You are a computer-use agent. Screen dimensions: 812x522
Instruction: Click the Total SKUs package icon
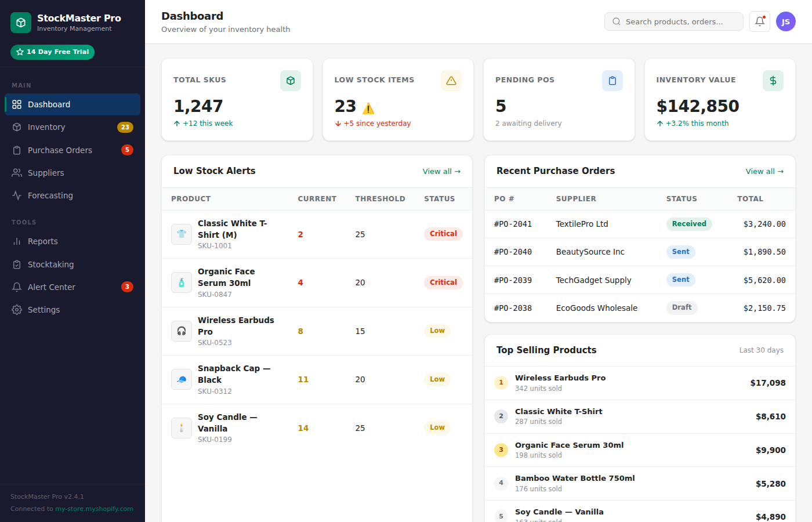[x=291, y=81]
